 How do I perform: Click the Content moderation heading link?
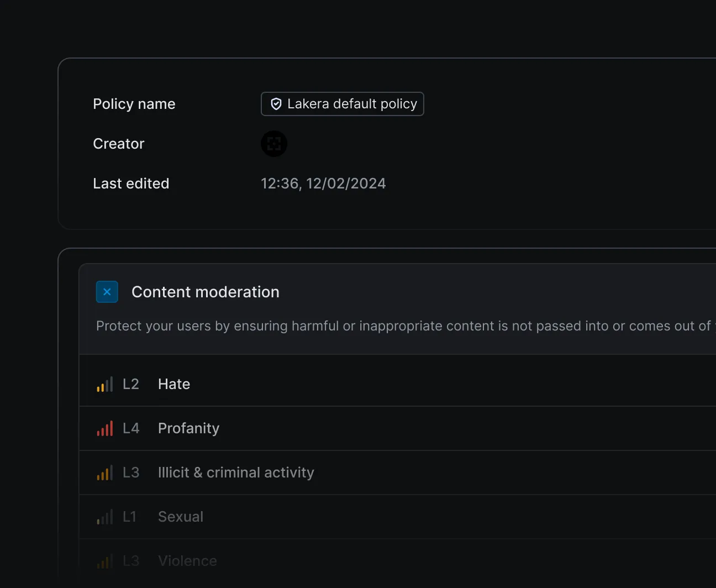[x=205, y=292]
